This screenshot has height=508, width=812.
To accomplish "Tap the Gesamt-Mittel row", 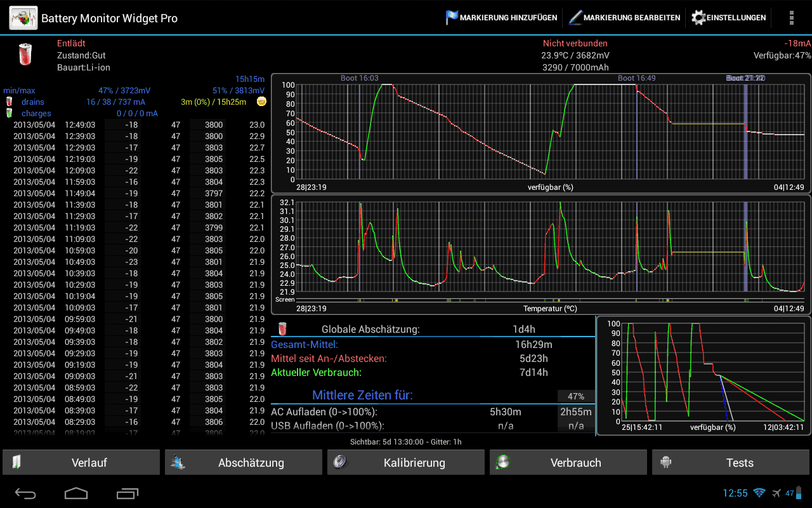I will click(x=433, y=344).
